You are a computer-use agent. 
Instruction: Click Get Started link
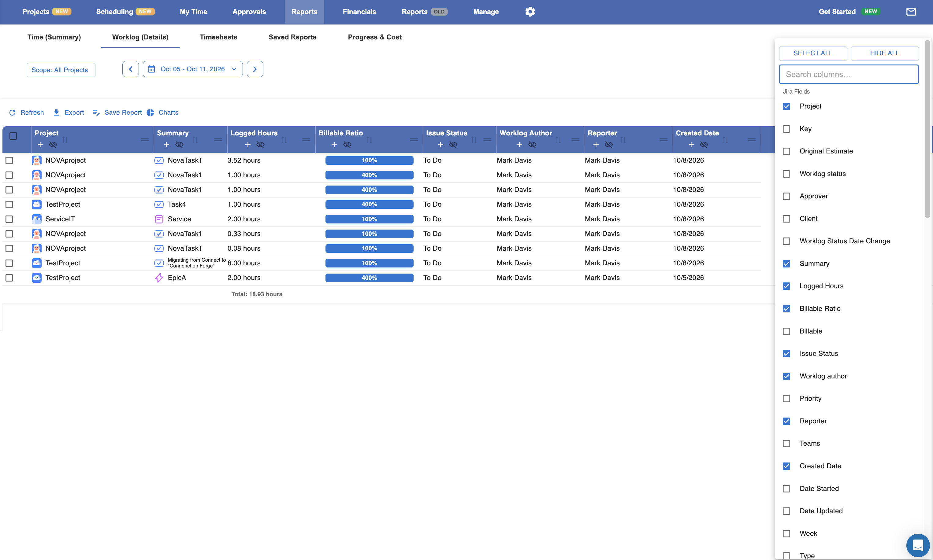837,12
